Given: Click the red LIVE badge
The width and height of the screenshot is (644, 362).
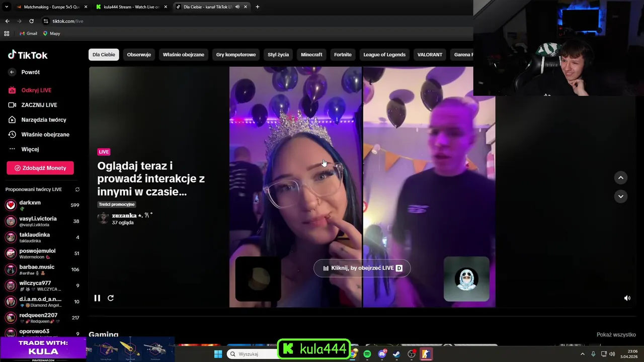Looking at the screenshot, I should coord(104,152).
